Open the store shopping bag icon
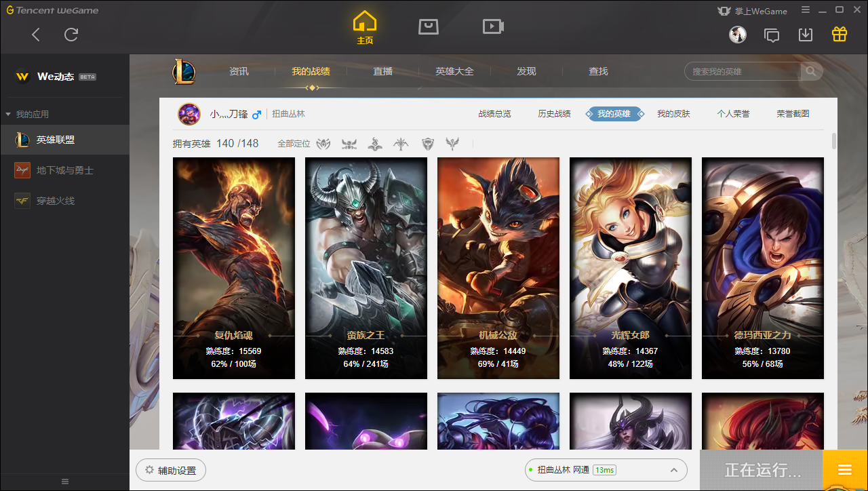868x491 pixels. 429,26
